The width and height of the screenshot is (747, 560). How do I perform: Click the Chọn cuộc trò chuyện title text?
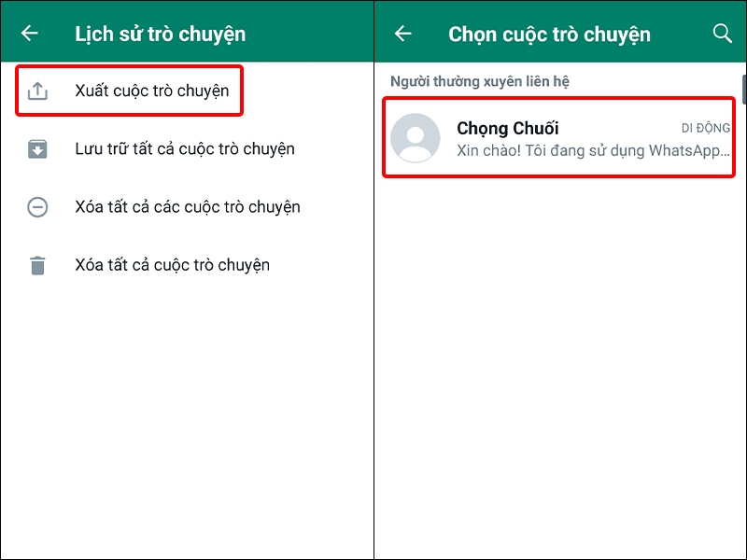point(551,33)
